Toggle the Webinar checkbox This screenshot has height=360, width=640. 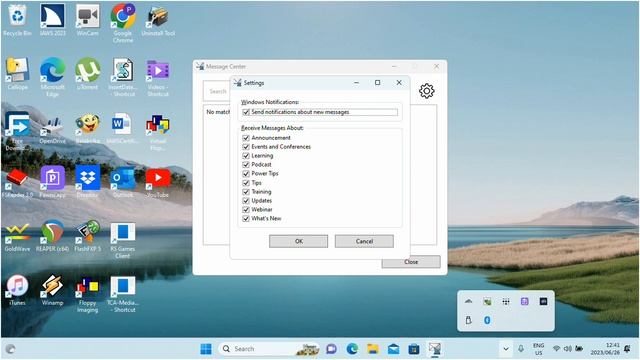coord(246,210)
